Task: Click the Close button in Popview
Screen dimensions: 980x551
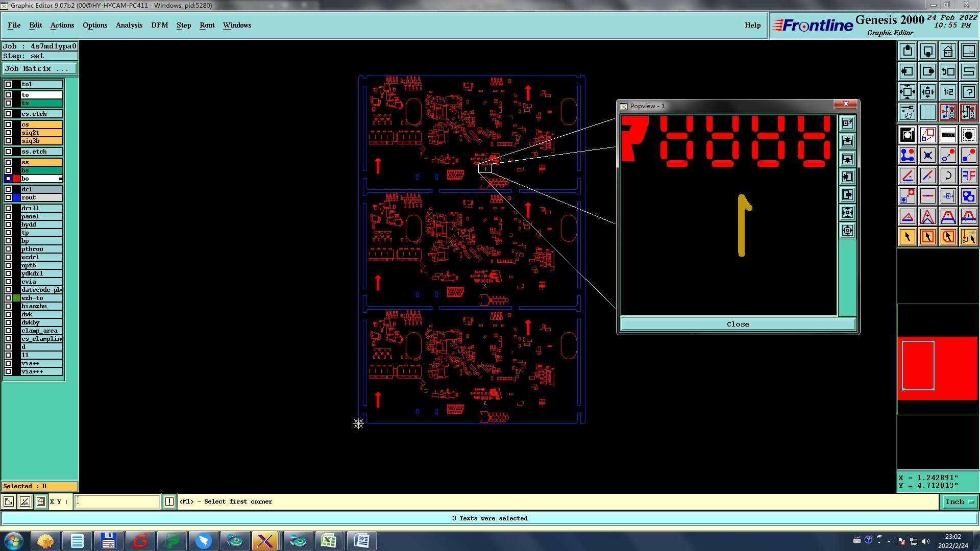Action: click(x=738, y=324)
